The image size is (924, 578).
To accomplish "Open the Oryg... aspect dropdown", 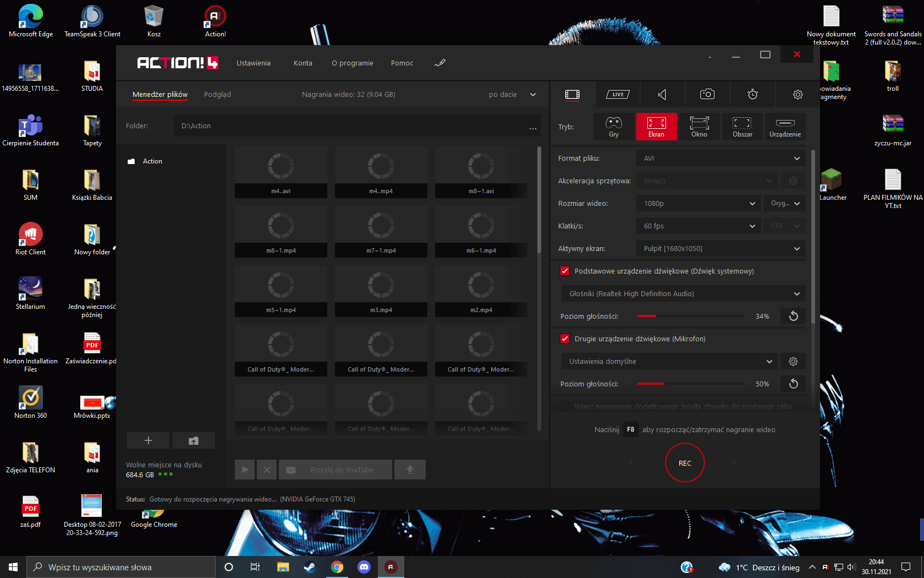I will pos(784,203).
